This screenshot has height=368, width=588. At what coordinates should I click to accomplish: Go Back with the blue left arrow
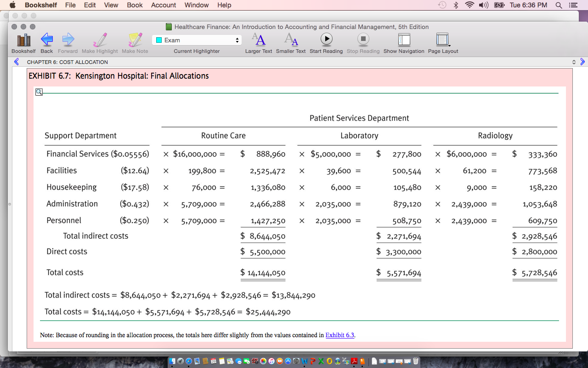[x=47, y=40]
